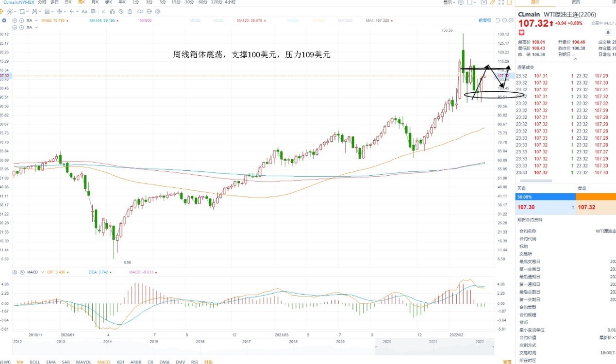Enter fullscreen chart mode
The image size is (616, 364).
(501, 2)
